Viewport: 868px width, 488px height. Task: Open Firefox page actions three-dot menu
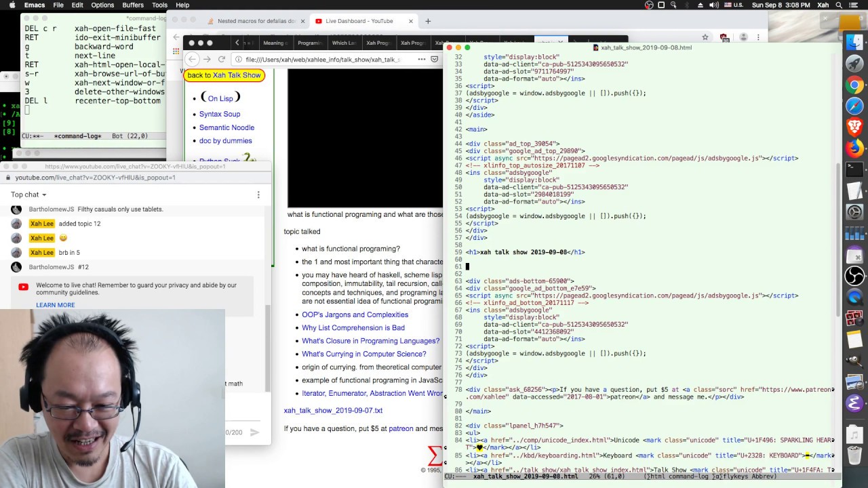(421, 59)
